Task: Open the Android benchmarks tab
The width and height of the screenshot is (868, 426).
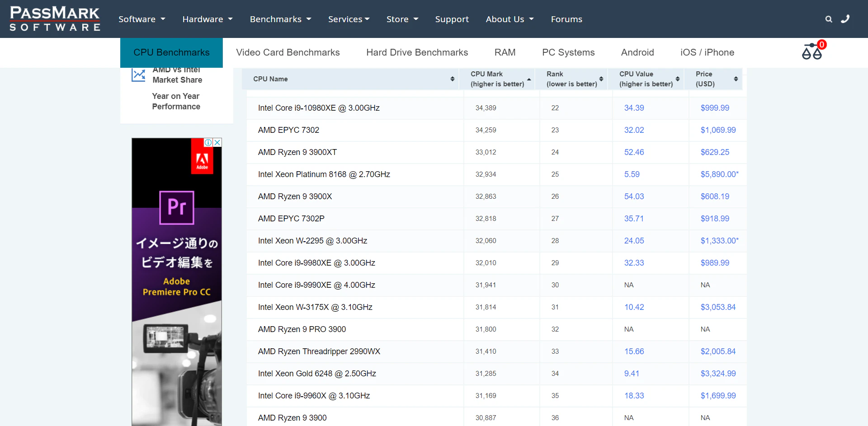Action: pyautogui.click(x=637, y=52)
